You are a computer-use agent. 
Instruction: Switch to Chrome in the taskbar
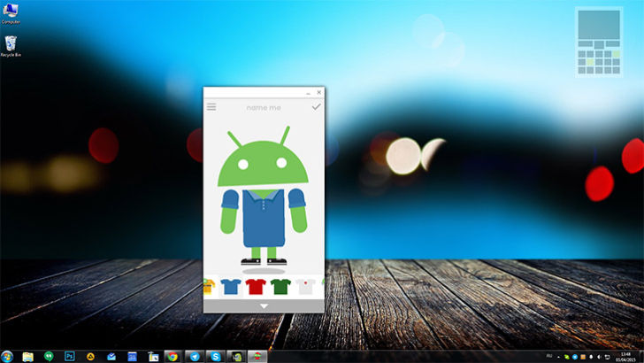pos(173,357)
